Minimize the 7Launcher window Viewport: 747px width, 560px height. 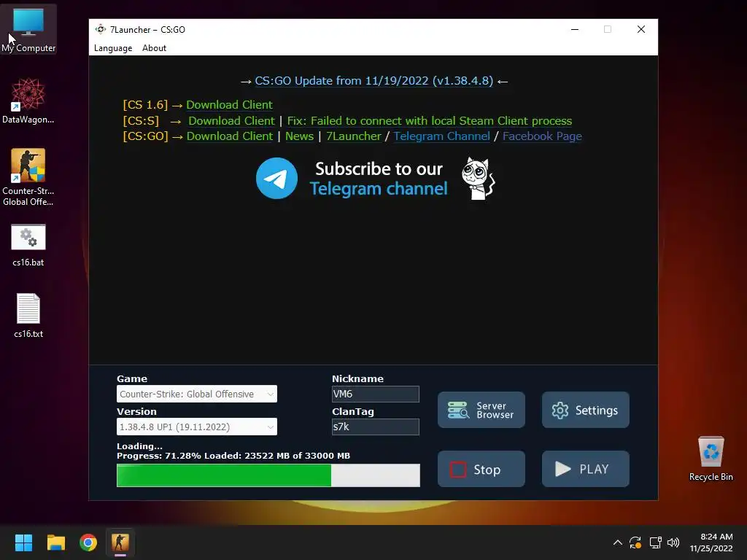pyautogui.click(x=575, y=29)
